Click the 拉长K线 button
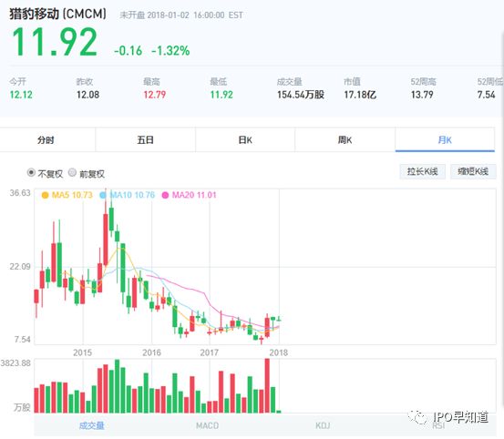 (x=422, y=171)
